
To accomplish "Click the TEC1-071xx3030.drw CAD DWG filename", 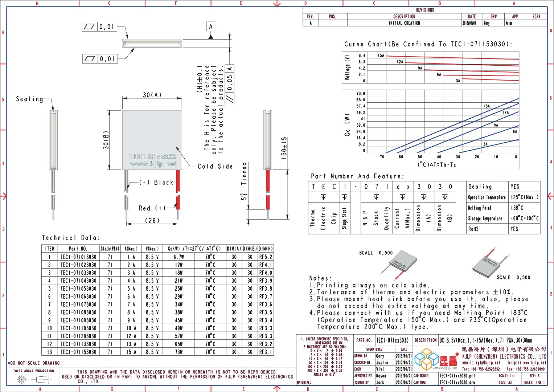I will coord(457,382).
